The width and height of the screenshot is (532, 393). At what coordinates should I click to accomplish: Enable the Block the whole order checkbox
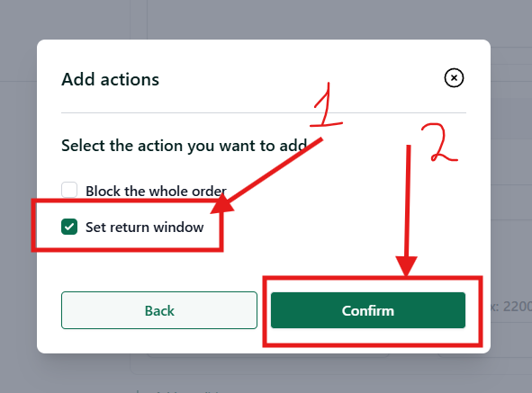[x=69, y=190]
